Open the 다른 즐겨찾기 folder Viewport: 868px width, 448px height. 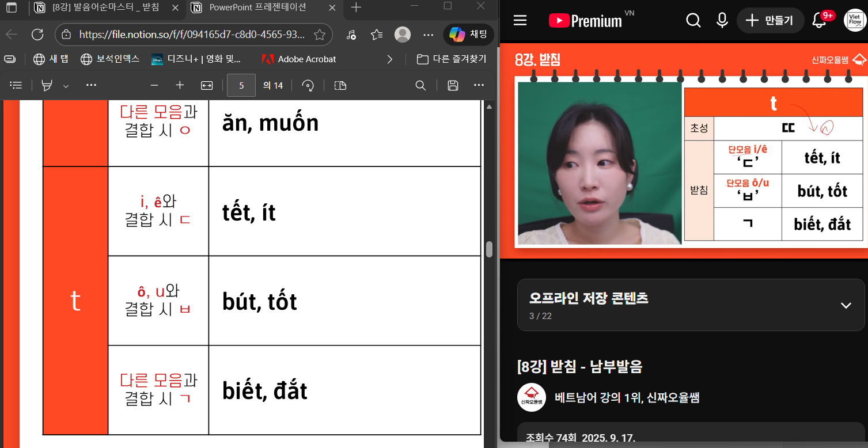coord(452,59)
